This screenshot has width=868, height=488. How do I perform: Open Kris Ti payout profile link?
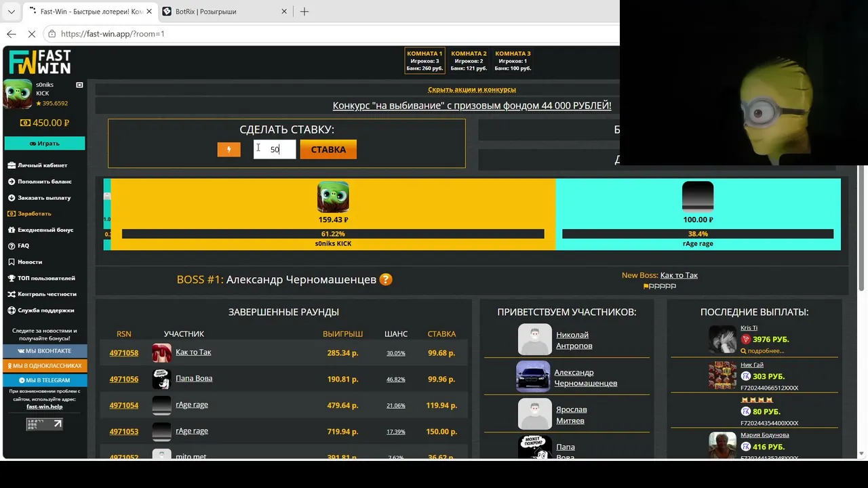(749, 328)
